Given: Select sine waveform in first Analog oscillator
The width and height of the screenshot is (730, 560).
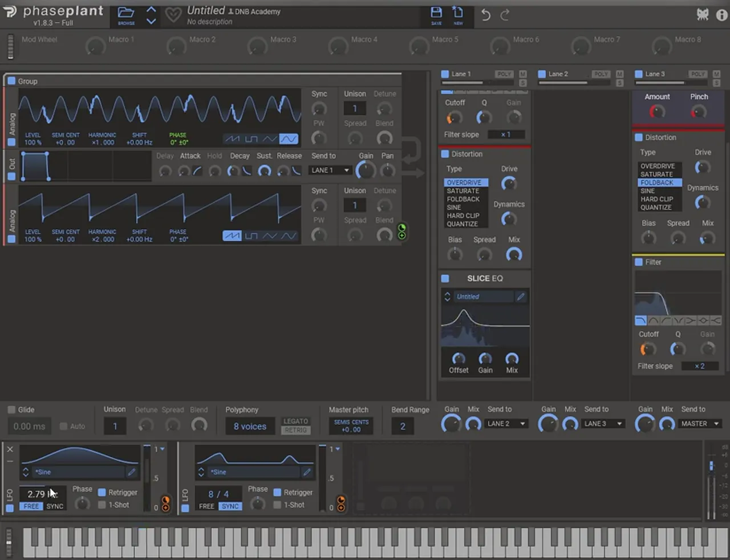Looking at the screenshot, I should (289, 139).
